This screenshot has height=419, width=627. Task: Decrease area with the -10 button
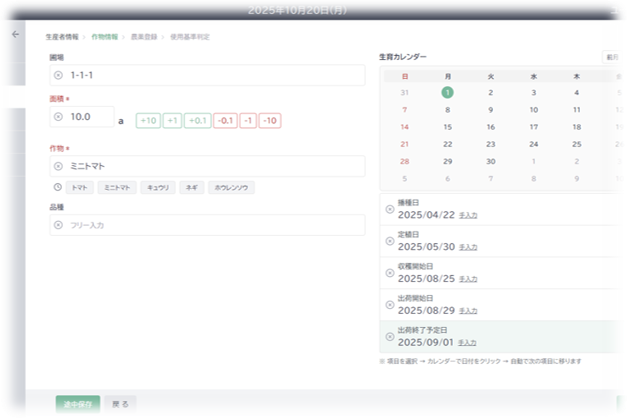270,120
